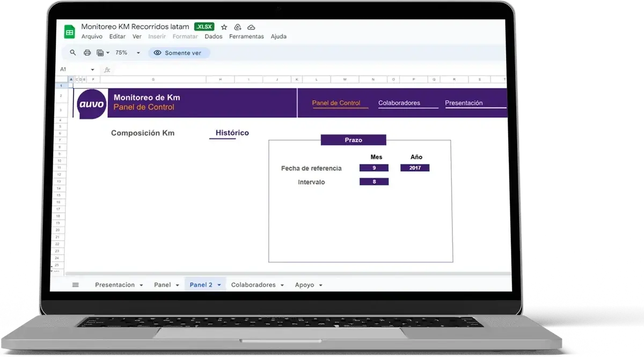The height and width of the screenshot is (357, 644).
Task: Open the Panel 2 tab dropdown arrow
Action: coord(219,285)
